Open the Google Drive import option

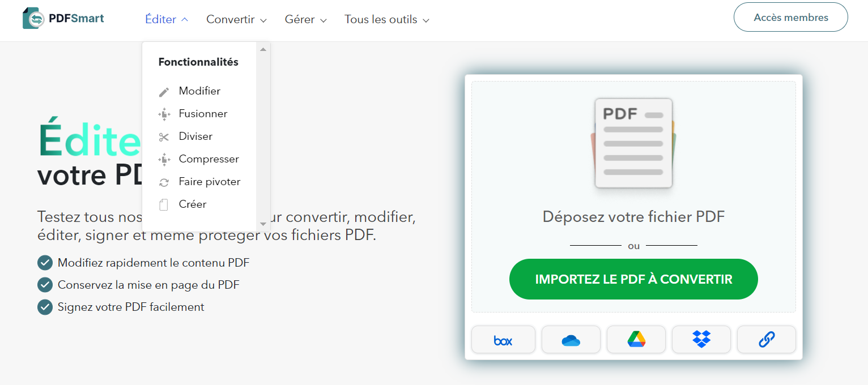(x=636, y=339)
